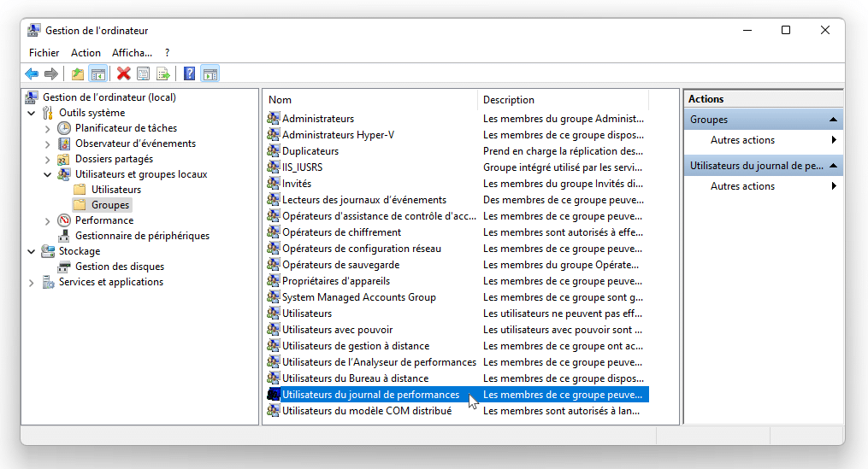Open Properties from the toolbar icon

144,74
